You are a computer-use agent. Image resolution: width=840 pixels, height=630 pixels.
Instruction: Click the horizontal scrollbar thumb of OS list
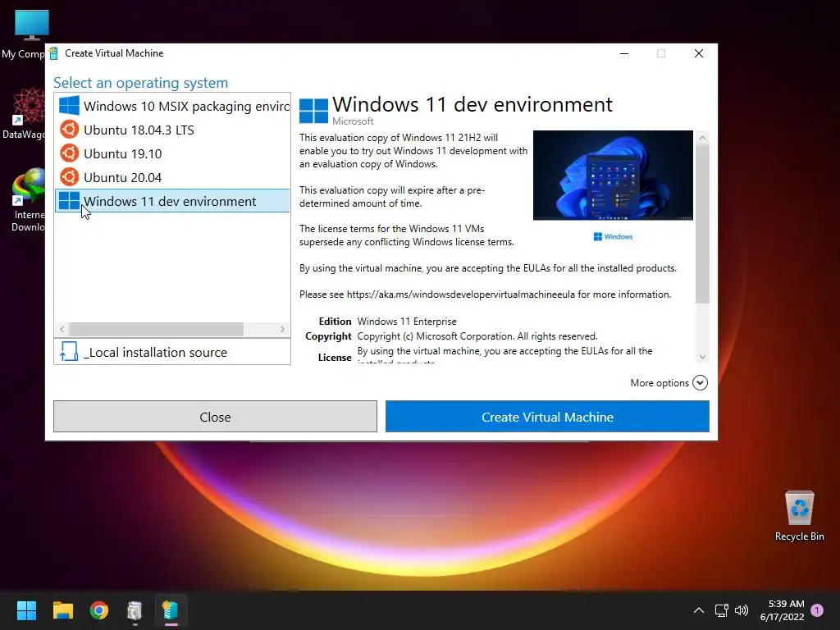(x=157, y=329)
